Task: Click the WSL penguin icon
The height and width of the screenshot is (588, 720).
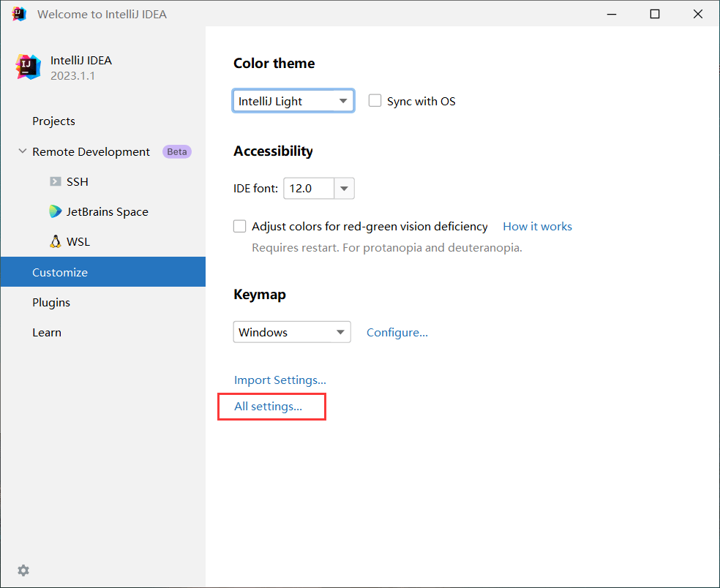Action: click(56, 241)
